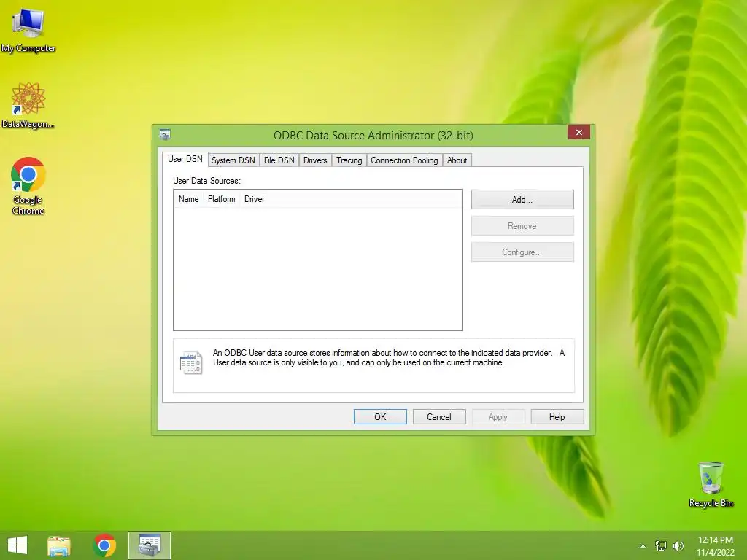Click the 'User Data Sources:' label
The height and width of the screenshot is (560, 747).
(206, 181)
